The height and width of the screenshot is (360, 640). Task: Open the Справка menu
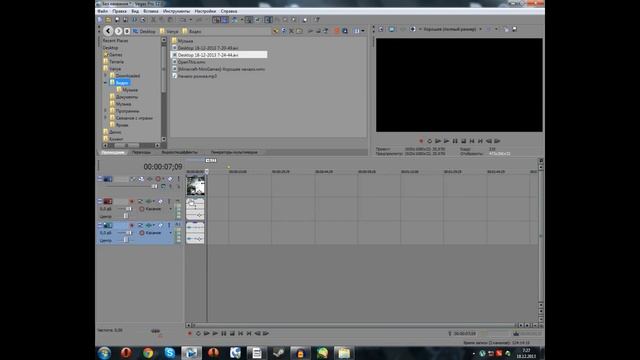coord(229,11)
